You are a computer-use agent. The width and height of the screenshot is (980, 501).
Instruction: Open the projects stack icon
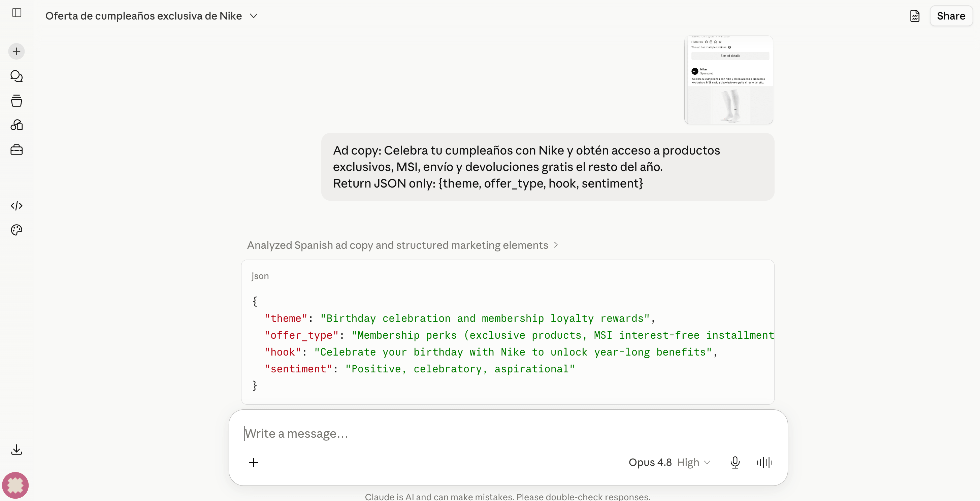point(17,101)
